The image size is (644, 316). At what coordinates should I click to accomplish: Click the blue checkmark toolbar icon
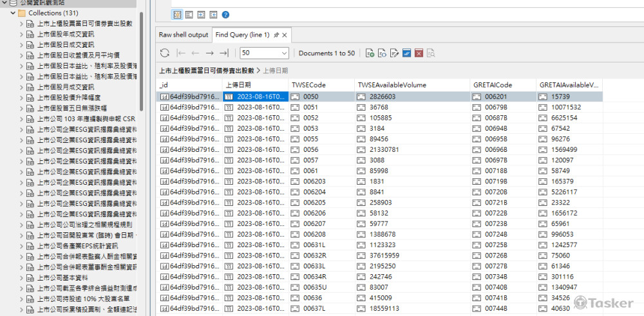406,53
